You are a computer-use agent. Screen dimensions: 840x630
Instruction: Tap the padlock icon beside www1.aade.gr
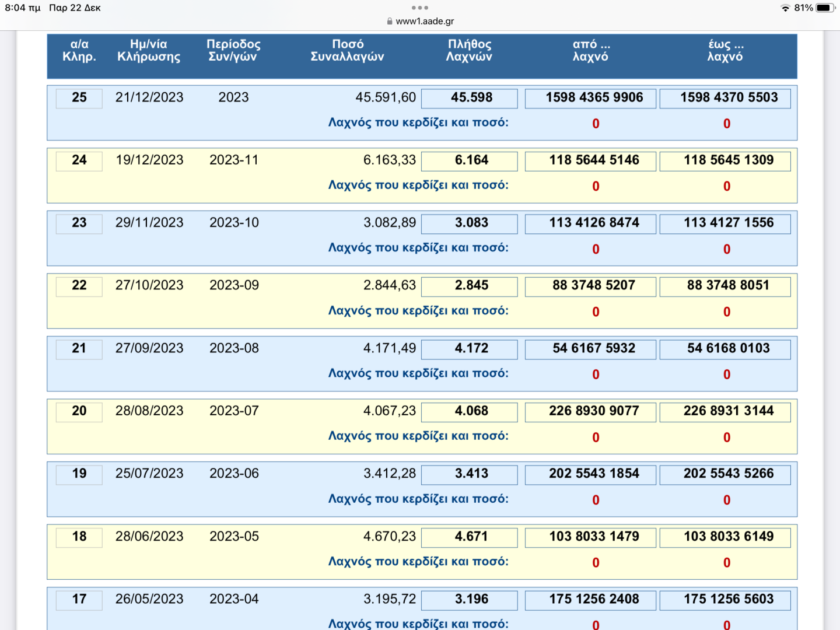pyautogui.click(x=390, y=21)
